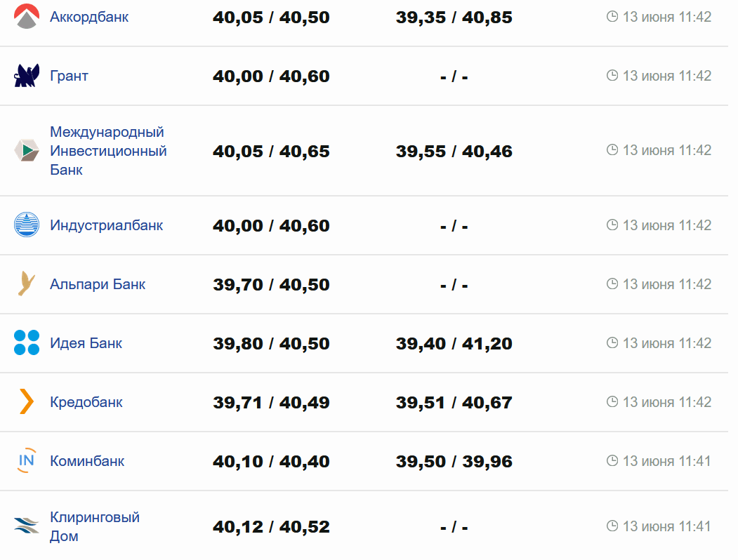Go to the Индустриалбанк link
The width and height of the screenshot is (738, 560).
point(106,225)
